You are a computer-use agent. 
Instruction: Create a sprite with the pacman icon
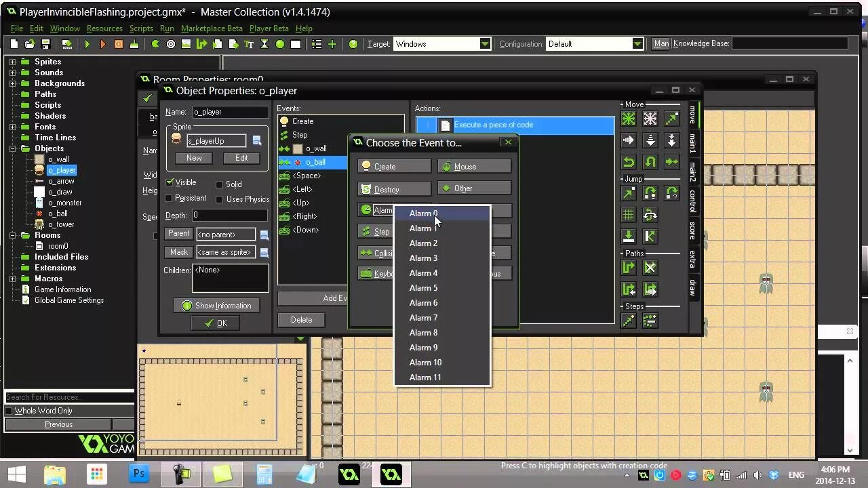click(155, 44)
